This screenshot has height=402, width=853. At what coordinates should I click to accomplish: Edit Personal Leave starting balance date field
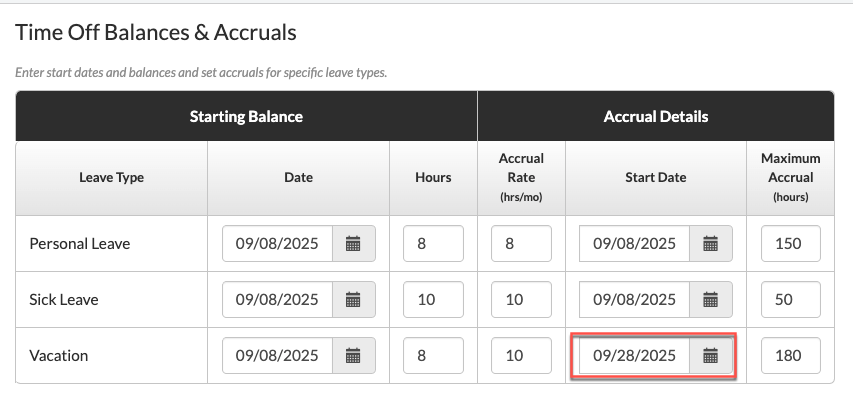pos(277,244)
